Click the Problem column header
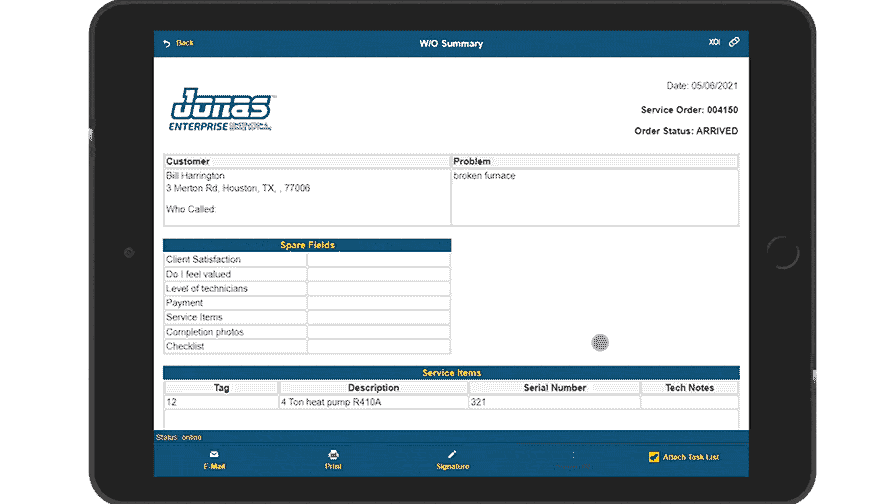 click(x=595, y=162)
